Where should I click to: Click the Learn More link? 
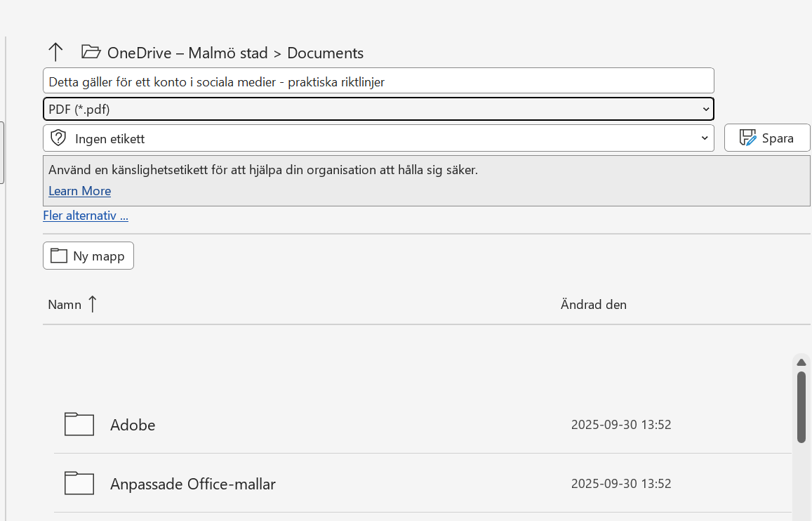point(79,190)
